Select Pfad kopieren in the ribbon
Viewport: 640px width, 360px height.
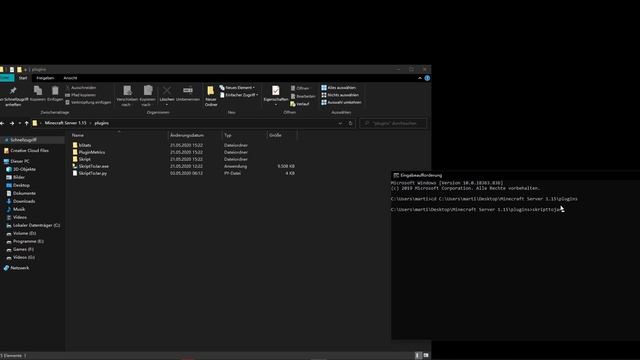pyautogui.click(x=81, y=95)
